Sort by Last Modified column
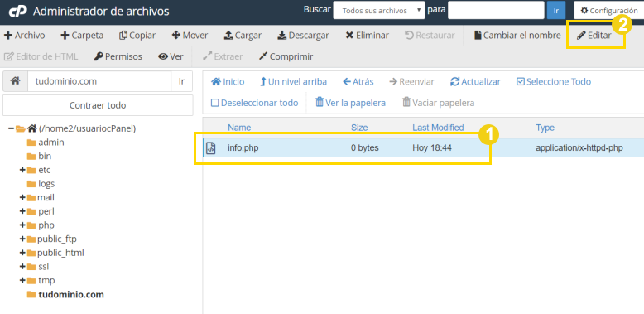The width and height of the screenshot is (644, 314). coord(438,128)
